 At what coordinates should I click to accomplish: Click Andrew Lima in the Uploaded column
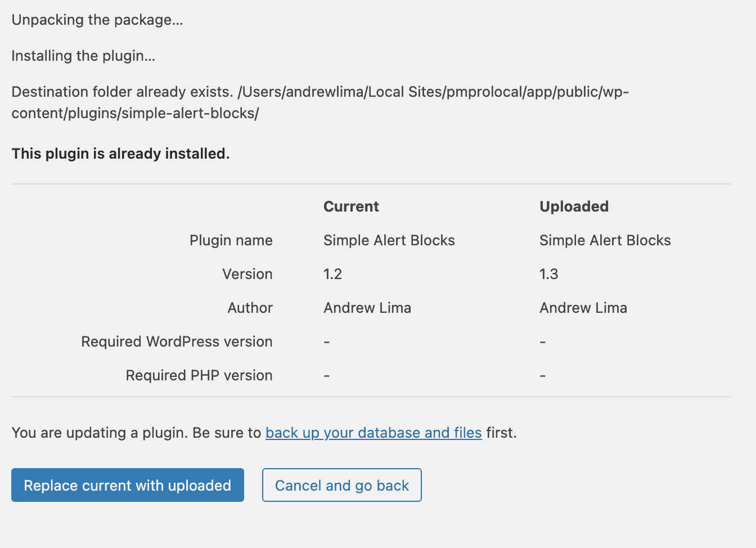(x=583, y=307)
